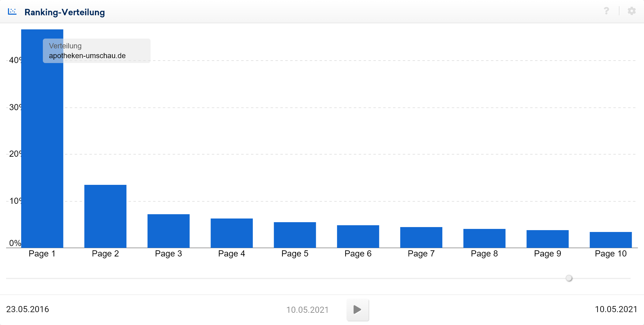This screenshot has width=644, height=325.
Task: Select the Page 4 bar
Action: (232, 233)
